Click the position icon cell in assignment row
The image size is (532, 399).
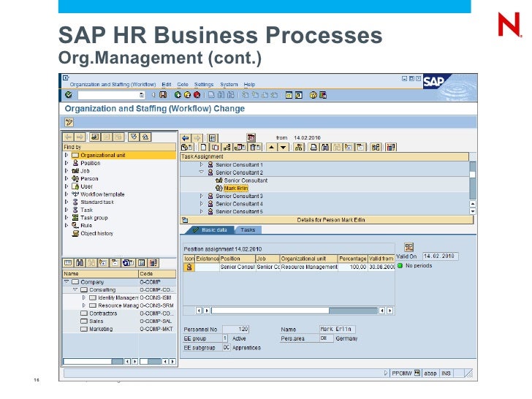(189, 267)
